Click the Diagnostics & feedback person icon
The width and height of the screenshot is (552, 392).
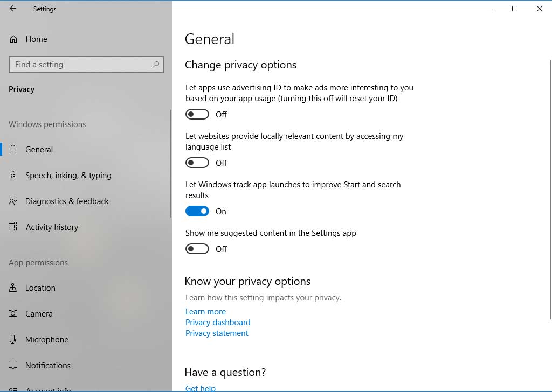(13, 201)
